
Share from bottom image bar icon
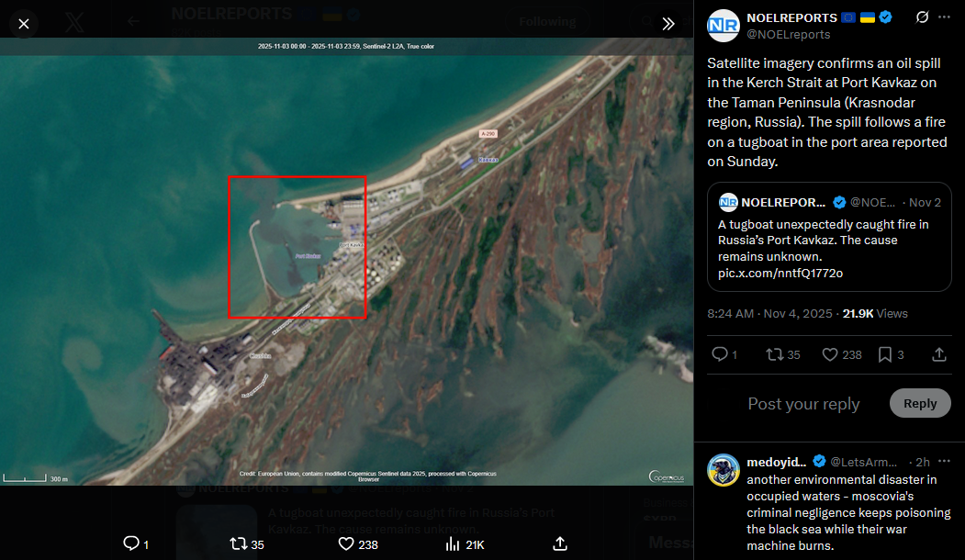(x=560, y=543)
